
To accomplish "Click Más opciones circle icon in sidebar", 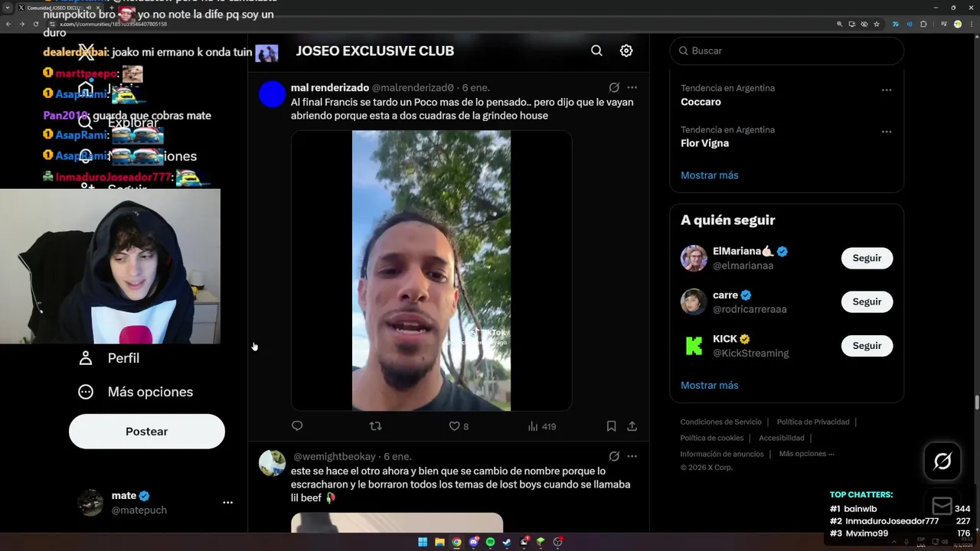I will click(86, 392).
